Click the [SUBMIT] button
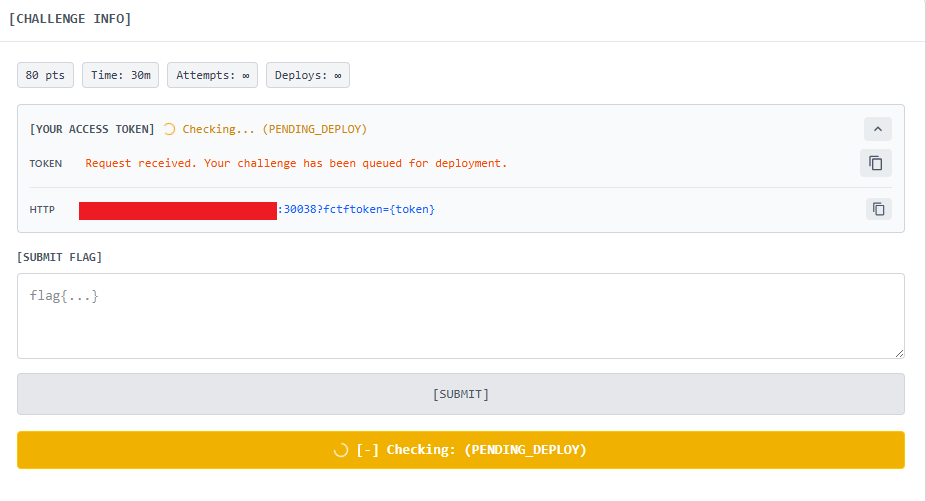The image size is (926, 501). click(x=461, y=394)
